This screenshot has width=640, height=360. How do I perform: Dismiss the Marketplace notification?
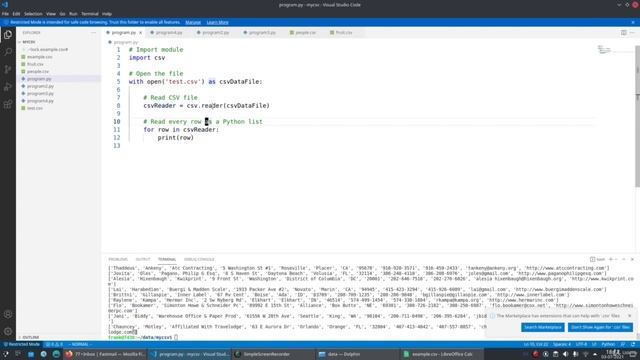pyautogui.click(x=629, y=316)
